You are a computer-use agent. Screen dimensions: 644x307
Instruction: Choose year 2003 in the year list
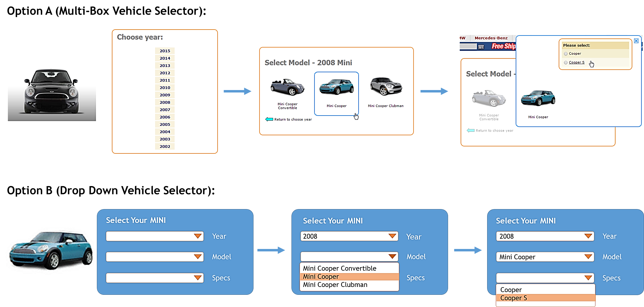[165, 139]
